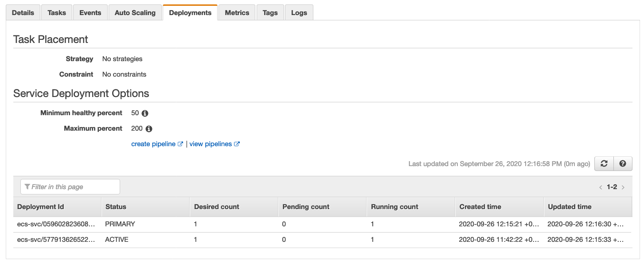Click the refresh deployments icon button

tap(604, 164)
